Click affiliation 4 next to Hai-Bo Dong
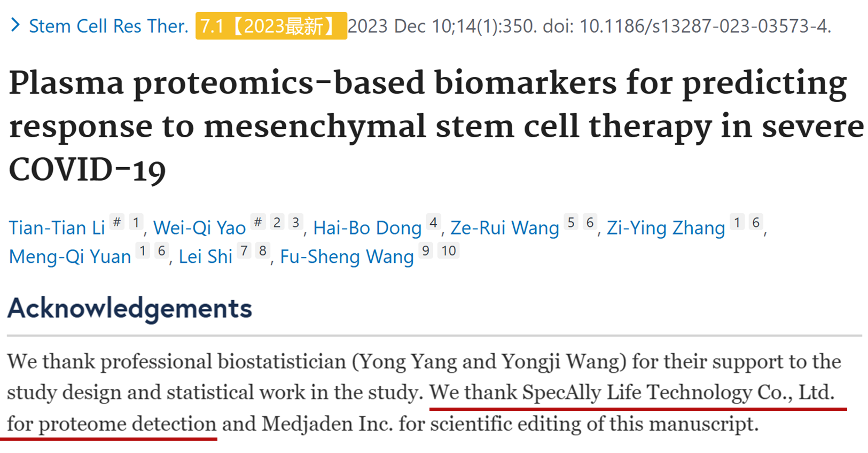The height and width of the screenshot is (453, 868). pos(433,222)
